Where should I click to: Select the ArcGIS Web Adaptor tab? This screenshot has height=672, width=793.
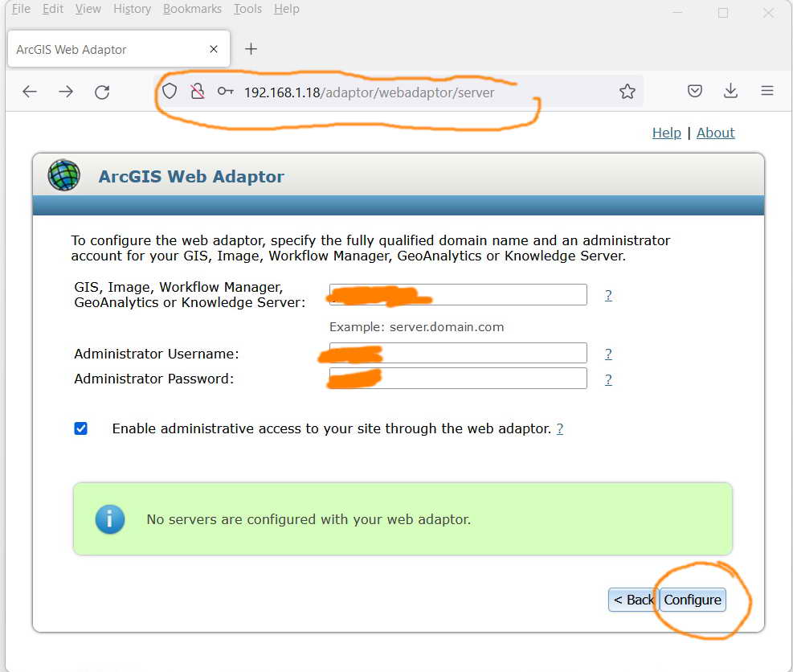pos(119,49)
